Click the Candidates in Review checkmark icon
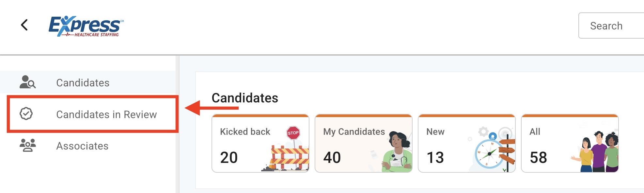Viewport: 644px width, 193px height. [x=26, y=114]
